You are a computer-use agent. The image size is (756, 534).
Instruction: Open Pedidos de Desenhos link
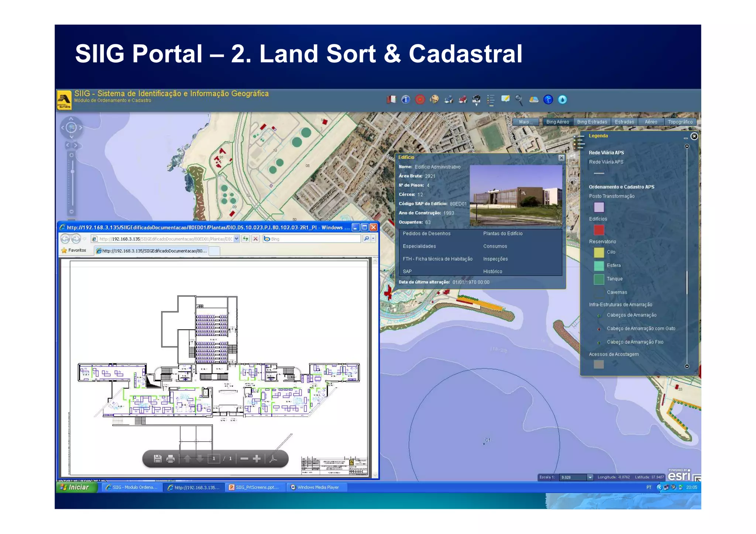tap(426, 234)
